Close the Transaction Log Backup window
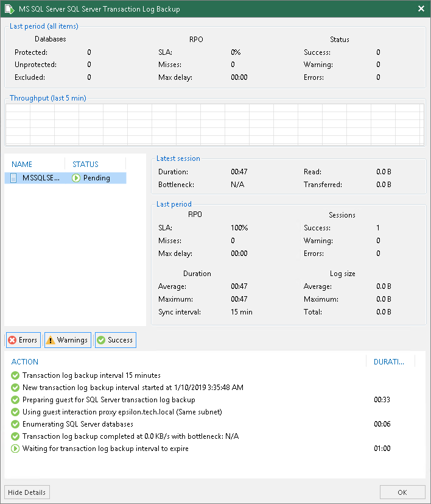431x504 pixels. click(x=421, y=9)
